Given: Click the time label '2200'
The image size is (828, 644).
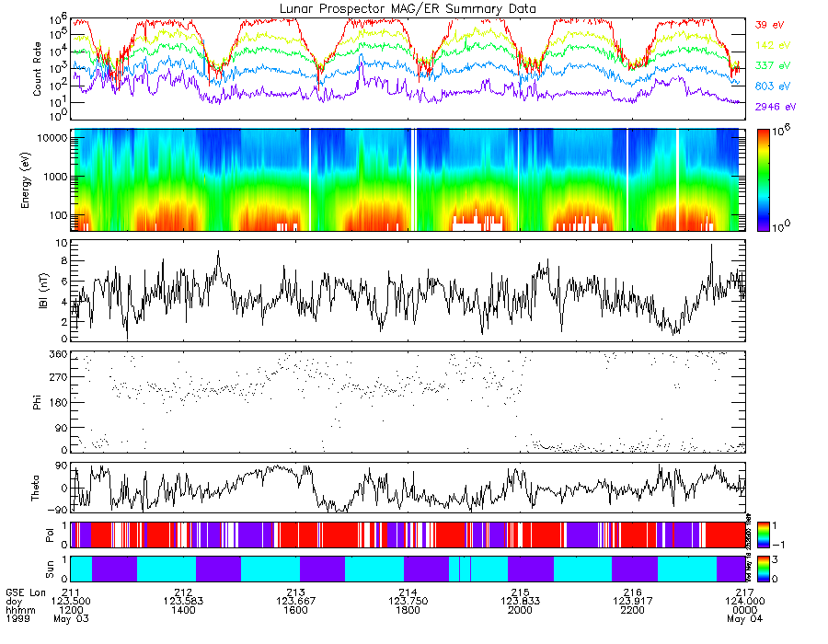Looking at the screenshot, I should 633,610.
